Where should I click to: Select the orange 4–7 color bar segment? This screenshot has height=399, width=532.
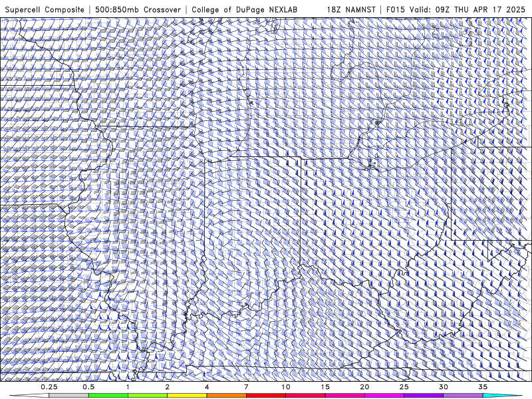(226, 396)
